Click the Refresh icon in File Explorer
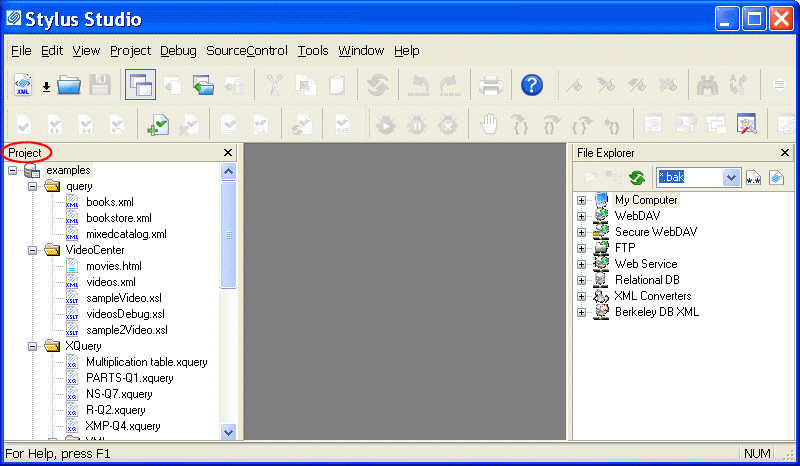This screenshot has height=466, width=800. (x=636, y=178)
